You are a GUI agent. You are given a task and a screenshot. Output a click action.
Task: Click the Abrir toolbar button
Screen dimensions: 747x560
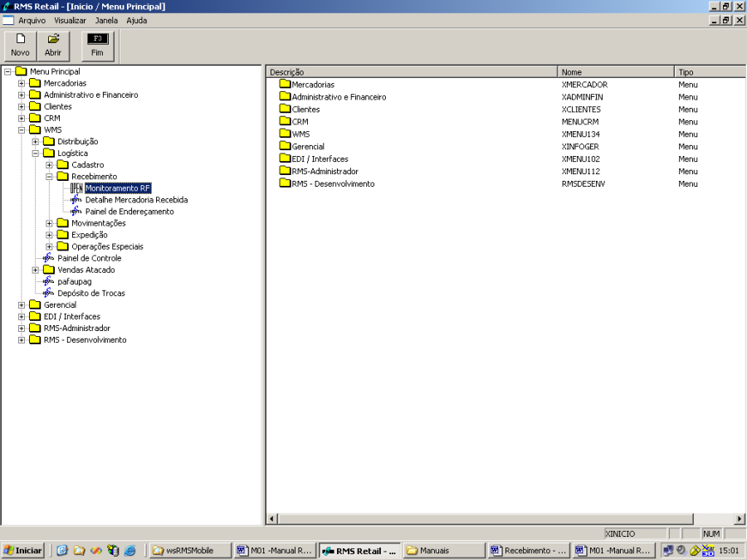pos(53,46)
